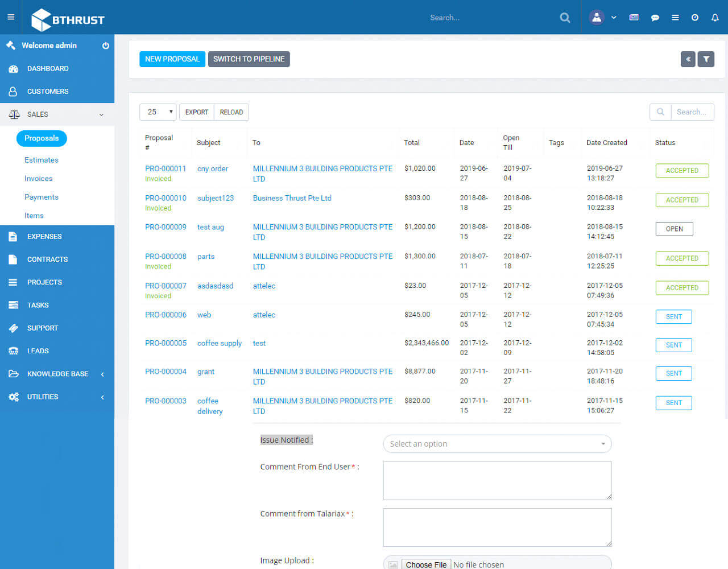Image resolution: width=728 pixels, height=569 pixels.
Task: Click the Reload button
Action: (231, 112)
